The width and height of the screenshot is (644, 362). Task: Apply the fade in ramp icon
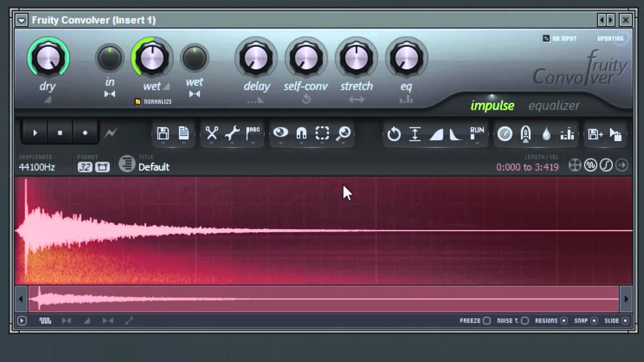pyautogui.click(x=436, y=134)
